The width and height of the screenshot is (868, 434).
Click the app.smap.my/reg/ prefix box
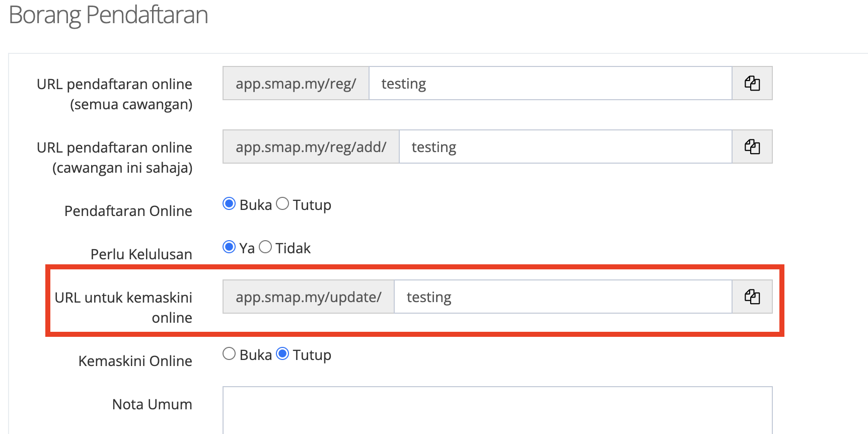pyautogui.click(x=296, y=83)
